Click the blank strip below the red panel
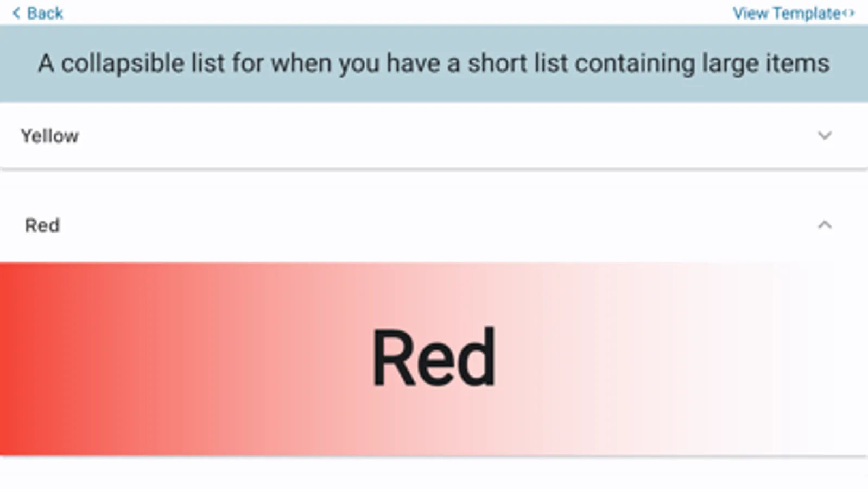The height and width of the screenshot is (489, 868). pos(434,474)
